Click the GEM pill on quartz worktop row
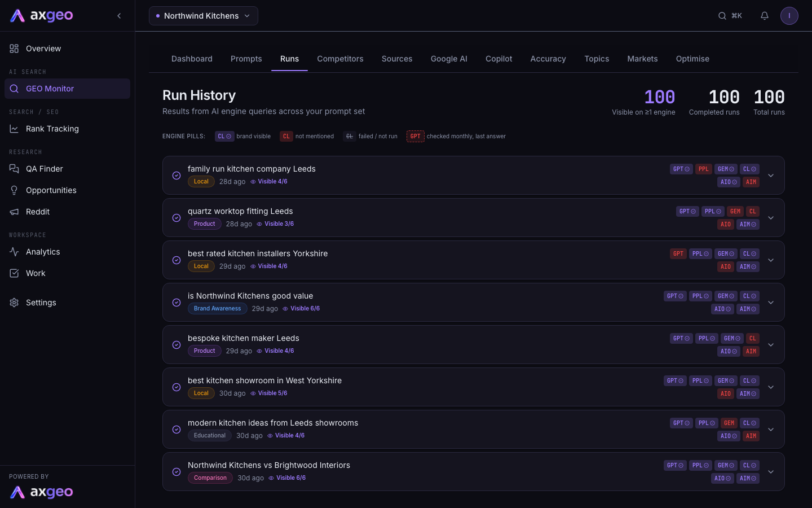Screen dimensions: 812x508 735,211
